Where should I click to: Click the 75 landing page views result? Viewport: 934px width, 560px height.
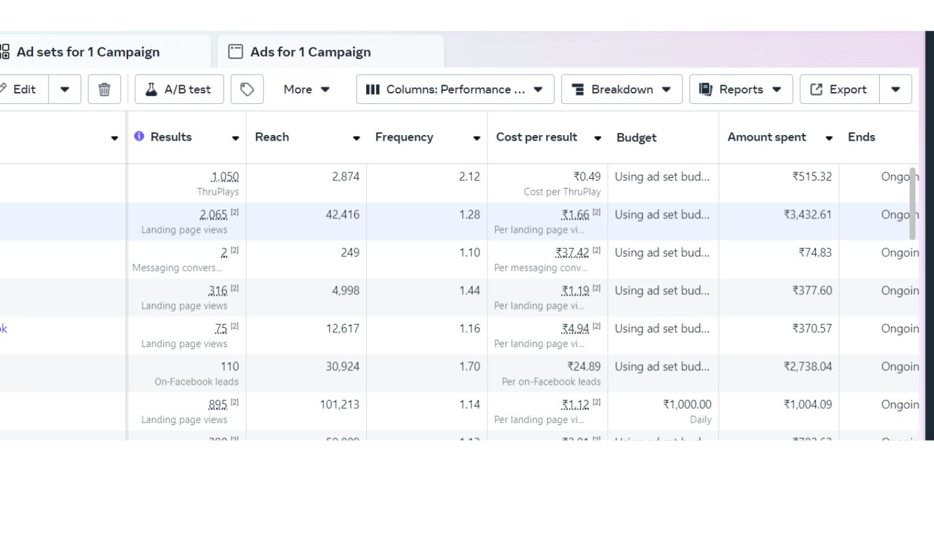pos(221,329)
